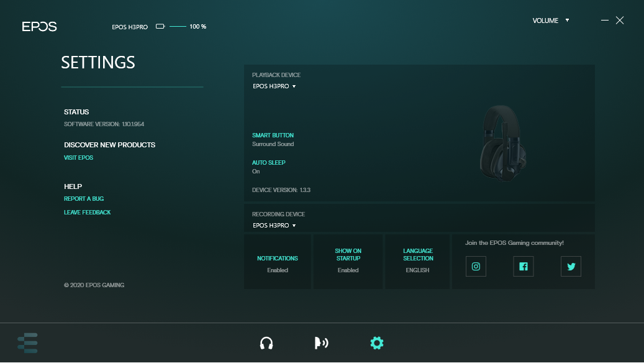Click the EPOS H3PRO device name in header

pos(130,27)
